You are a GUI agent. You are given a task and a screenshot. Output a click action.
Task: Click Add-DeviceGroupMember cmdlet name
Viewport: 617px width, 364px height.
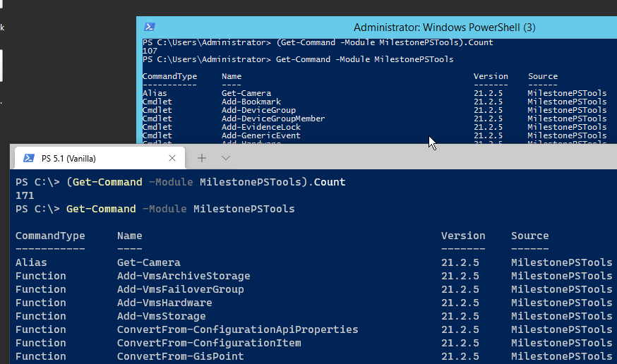coord(273,119)
